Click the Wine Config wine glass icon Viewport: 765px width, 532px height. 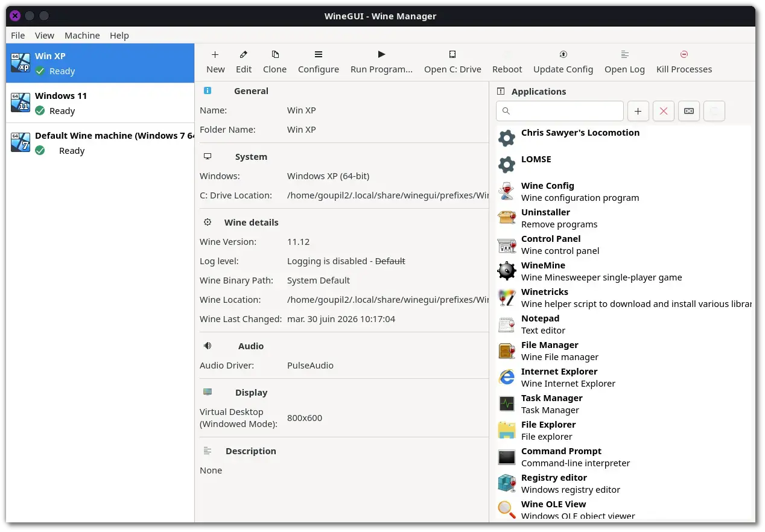coord(507,191)
